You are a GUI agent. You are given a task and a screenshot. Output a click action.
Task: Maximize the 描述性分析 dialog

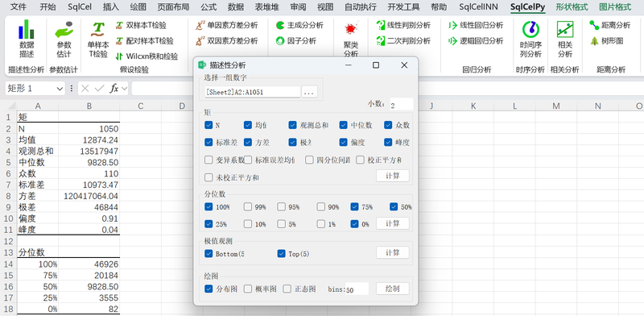[375, 65]
